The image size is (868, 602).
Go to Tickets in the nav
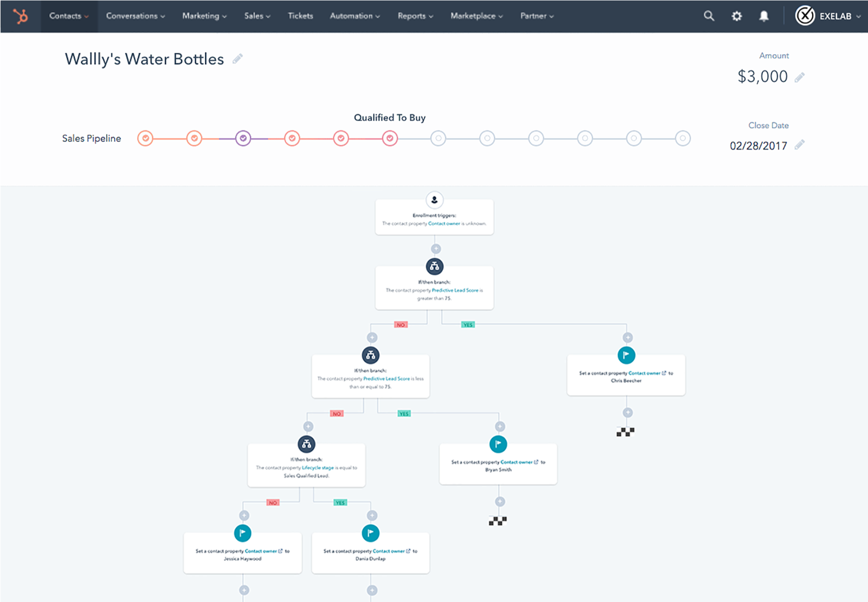pos(301,16)
